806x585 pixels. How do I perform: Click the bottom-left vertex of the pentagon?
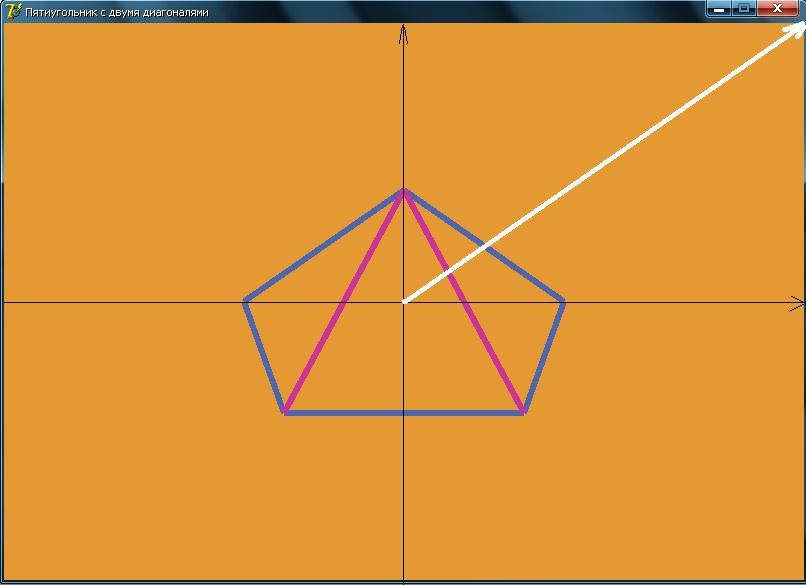pos(285,412)
